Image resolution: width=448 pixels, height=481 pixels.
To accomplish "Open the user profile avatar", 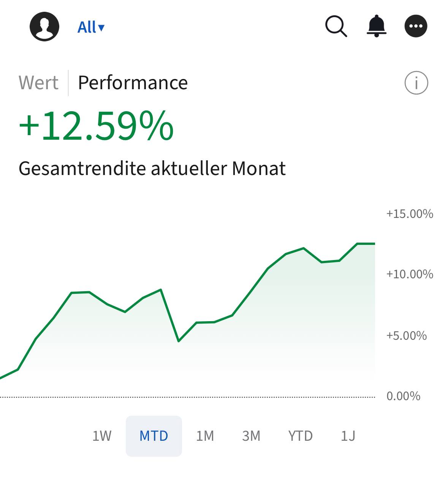I will pos(44,27).
